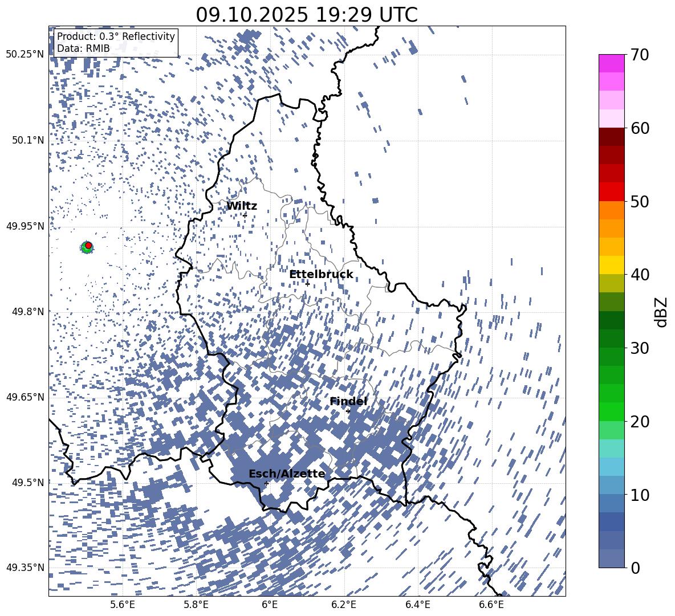Pick the dark maroon swatch just below 60 dBZ

click(611, 137)
